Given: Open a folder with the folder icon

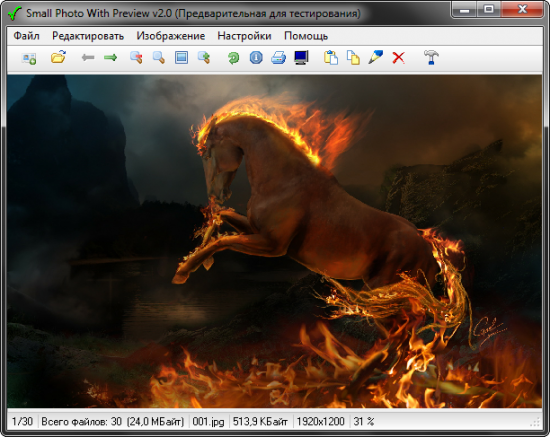Looking at the screenshot, I should point(58,57).
